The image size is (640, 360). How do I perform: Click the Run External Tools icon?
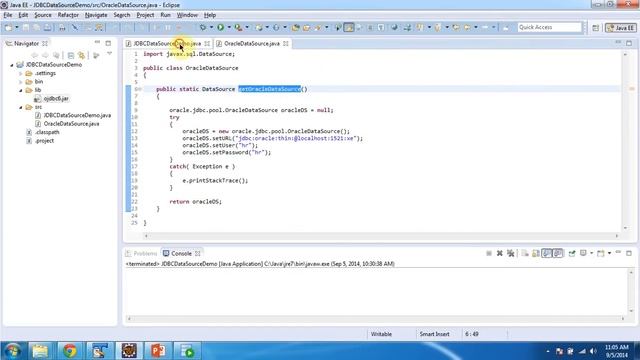[x=238, y=27]
